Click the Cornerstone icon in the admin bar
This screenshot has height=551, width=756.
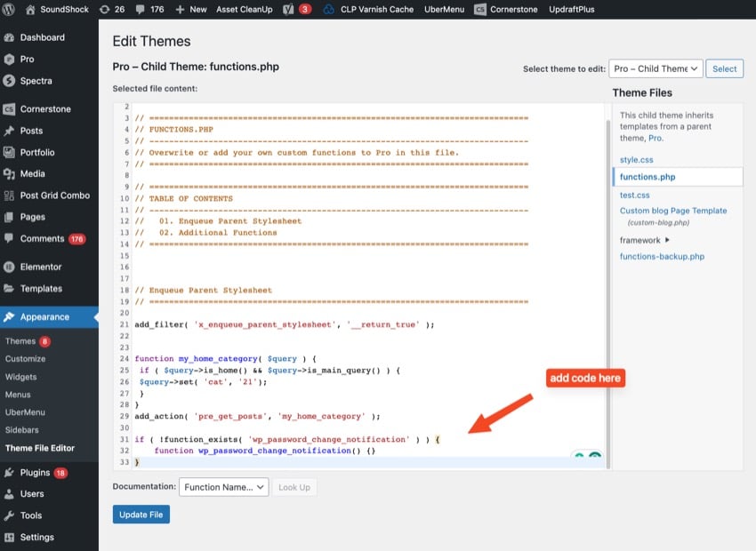click(x=480, y=9)
